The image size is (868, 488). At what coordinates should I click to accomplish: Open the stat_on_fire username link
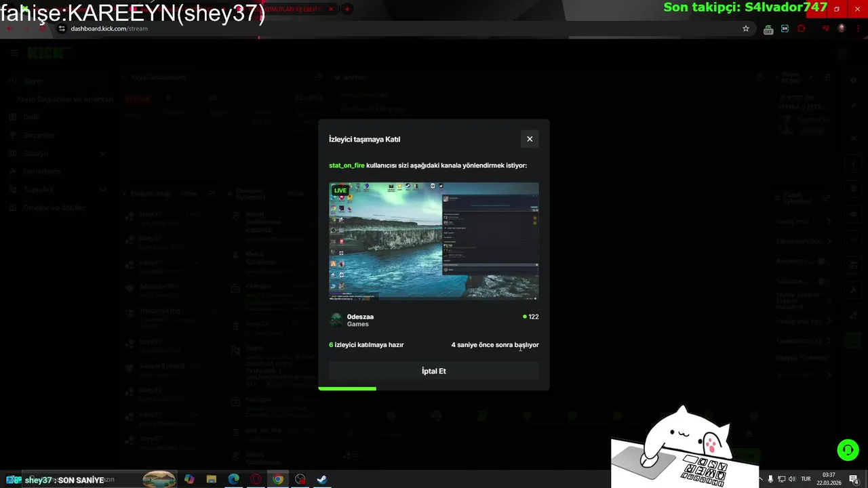click(347, 165)
